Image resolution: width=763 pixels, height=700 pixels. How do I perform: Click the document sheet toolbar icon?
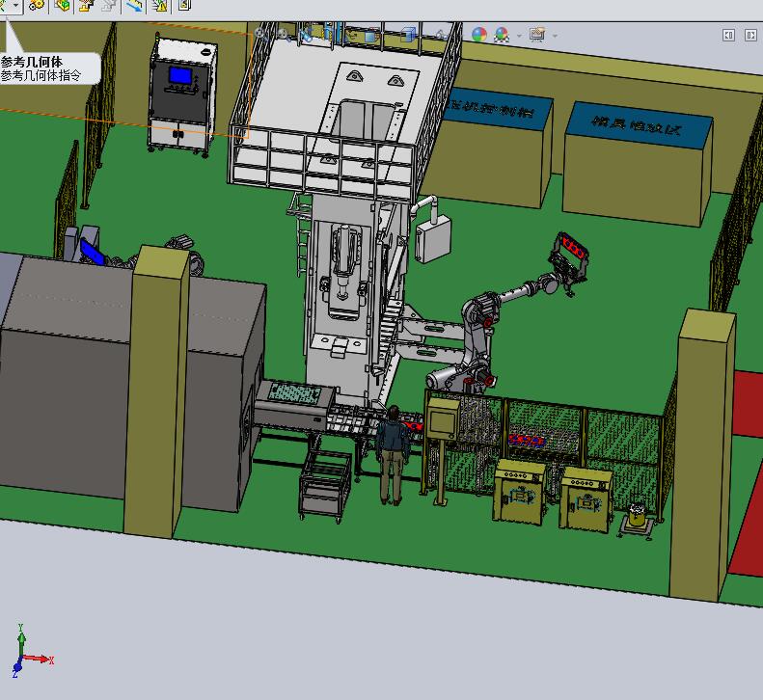tap(184, 6)
